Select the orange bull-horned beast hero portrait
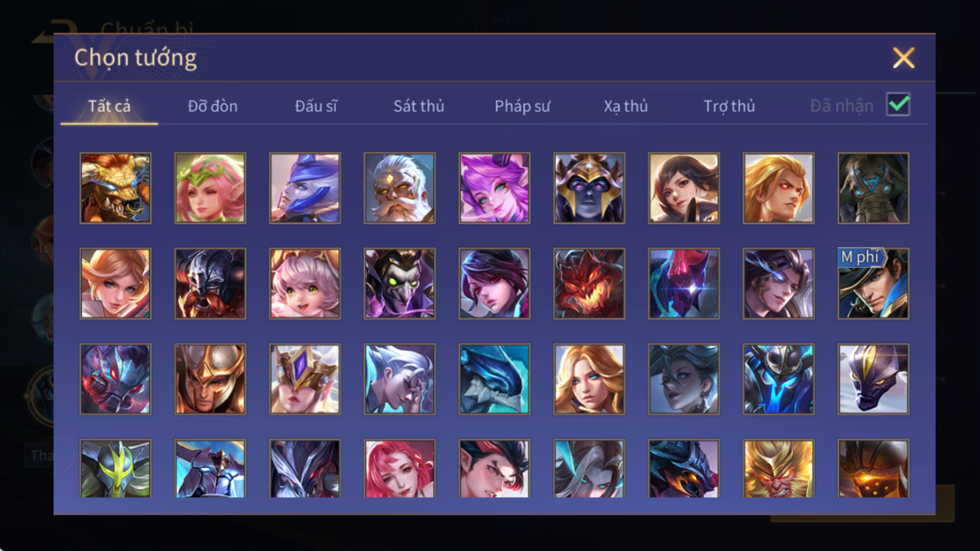This screenshot has height=551, width=980. tap(115, 188)
